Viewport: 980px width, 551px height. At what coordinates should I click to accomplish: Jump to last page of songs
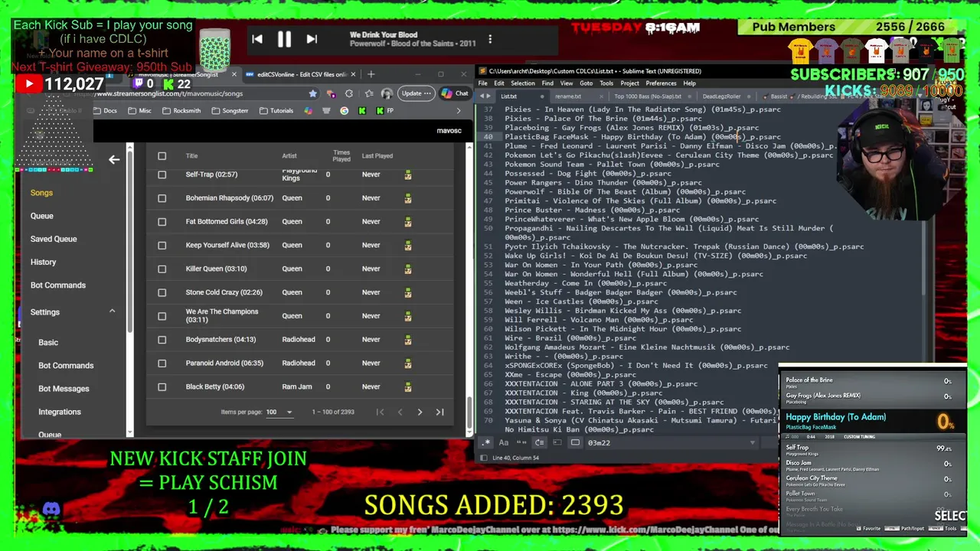tap(439, 412)
